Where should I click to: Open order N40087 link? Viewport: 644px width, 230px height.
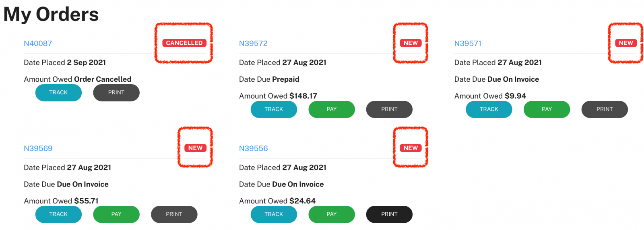tap(38, 44)
